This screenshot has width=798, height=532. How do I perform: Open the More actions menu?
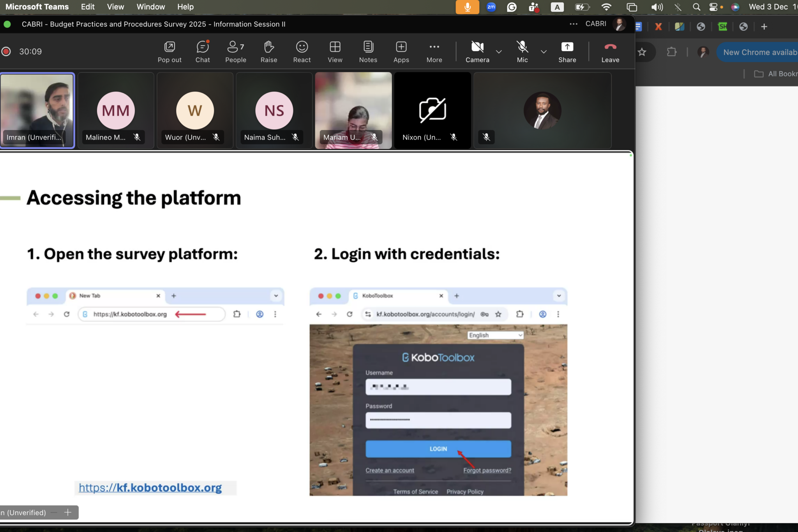pos(434,52)
